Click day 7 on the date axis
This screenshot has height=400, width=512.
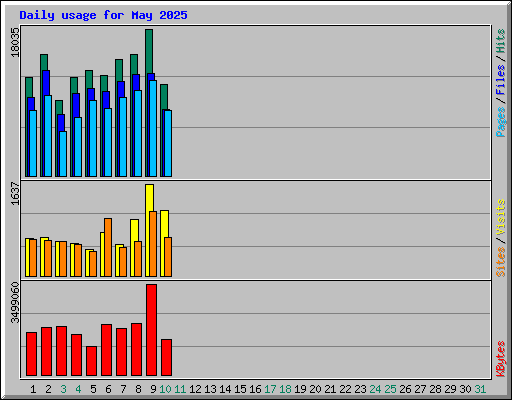(123, 389)
